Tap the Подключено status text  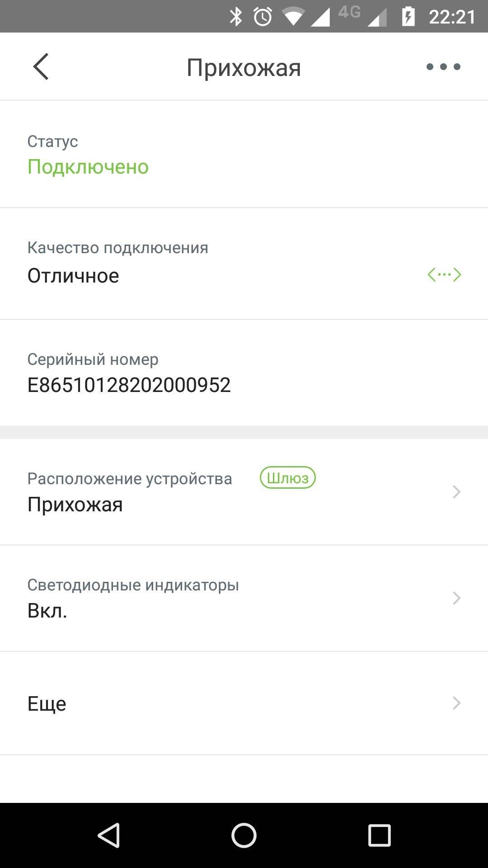[x=88, y=167]
